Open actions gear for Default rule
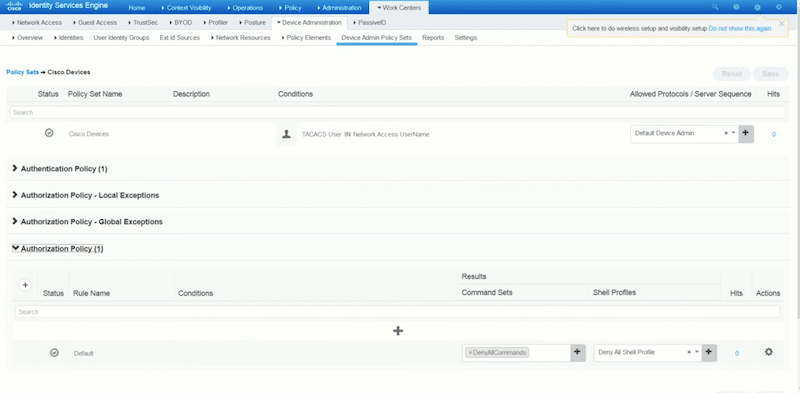 [768, 352]
